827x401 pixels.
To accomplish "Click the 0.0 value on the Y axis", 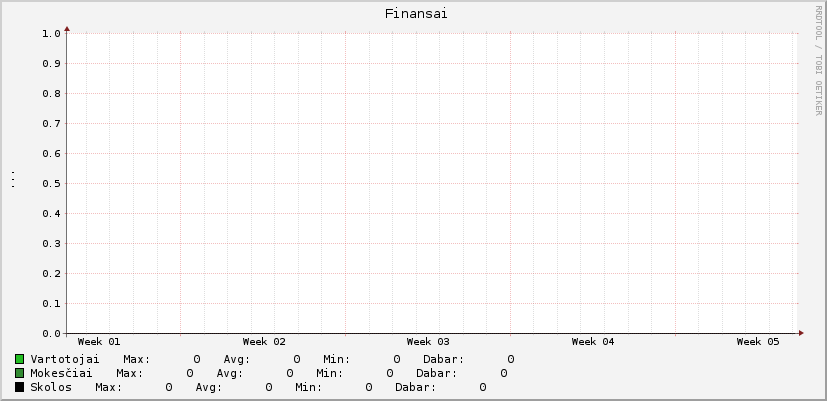I will click(52, 333).
